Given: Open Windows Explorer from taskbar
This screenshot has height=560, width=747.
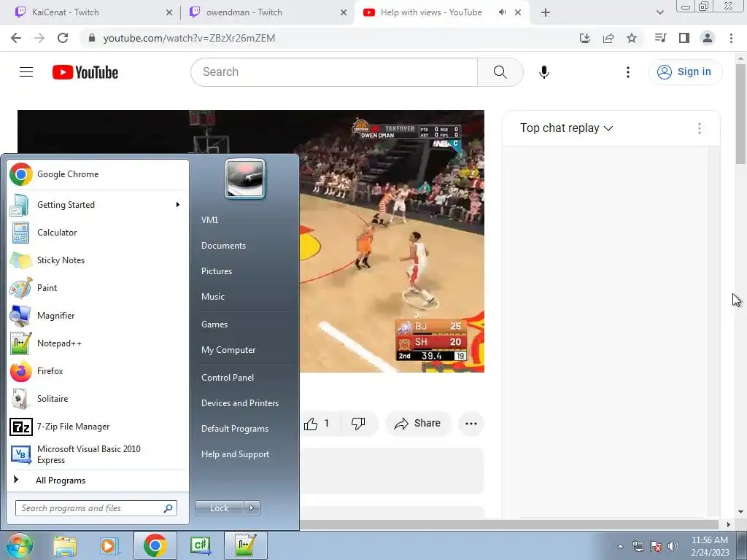Looking at the screenshot, I should 65,545.
